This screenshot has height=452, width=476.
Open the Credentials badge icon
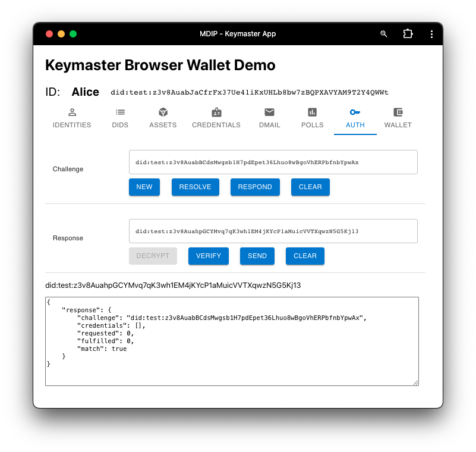tap(216, 112)
